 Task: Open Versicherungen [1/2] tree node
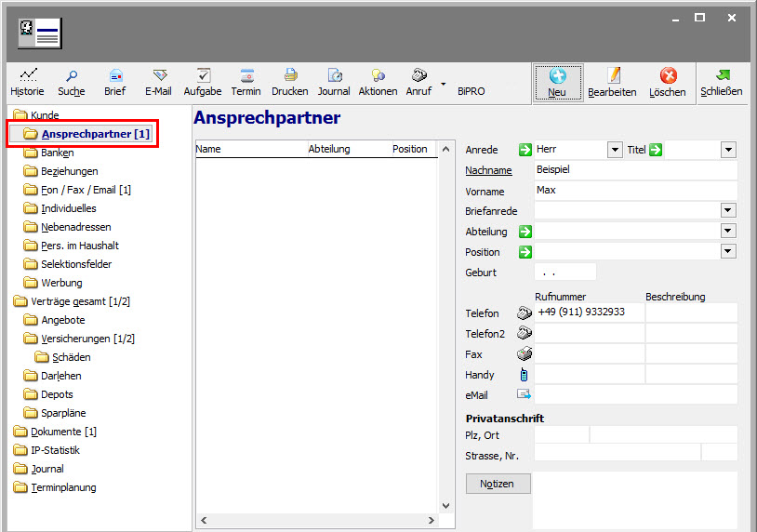pyautogui.click(x=88, y=339)
